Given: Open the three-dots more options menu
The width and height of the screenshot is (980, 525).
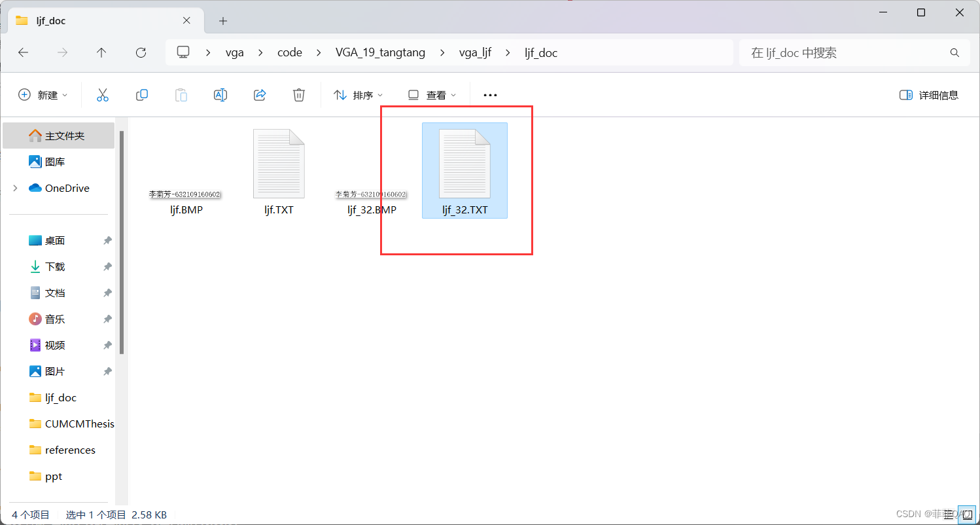Looking at the screenshot, I should pos(490,95).
